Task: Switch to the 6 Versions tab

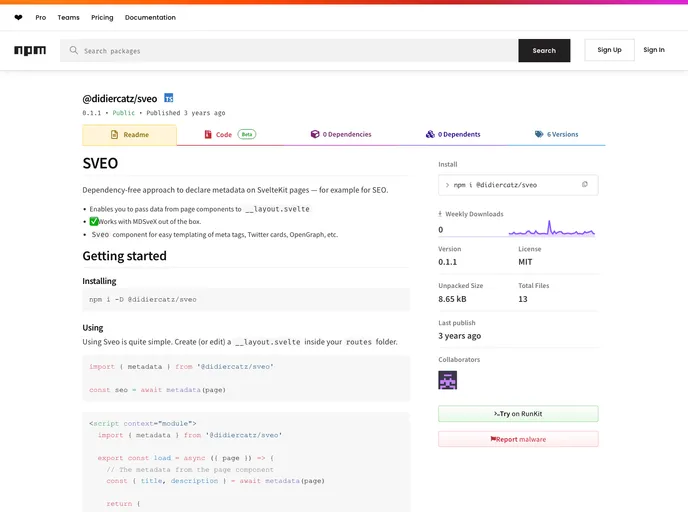Action: pos(556,134)
